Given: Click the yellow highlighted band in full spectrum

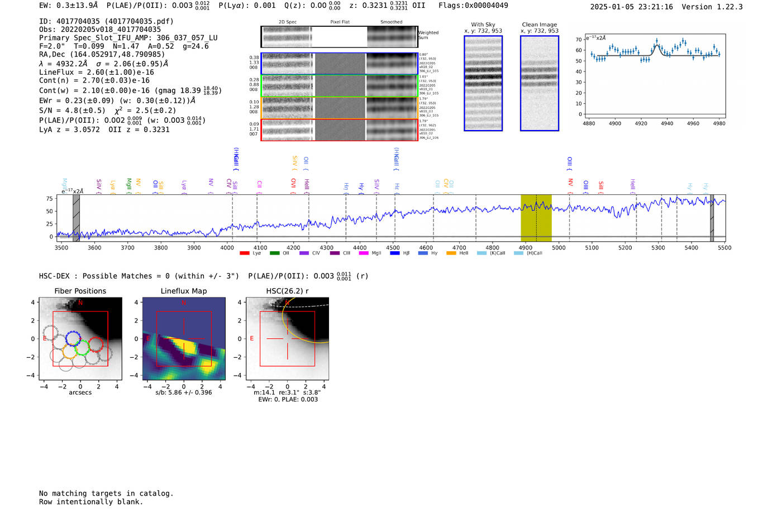Looking at the screenshot, I should click(x=536, y=218).
